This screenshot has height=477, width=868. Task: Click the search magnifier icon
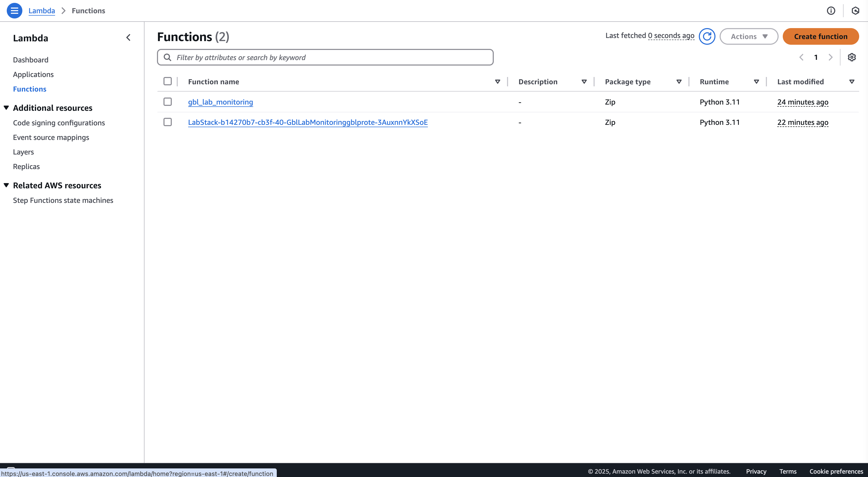[167, 57]
